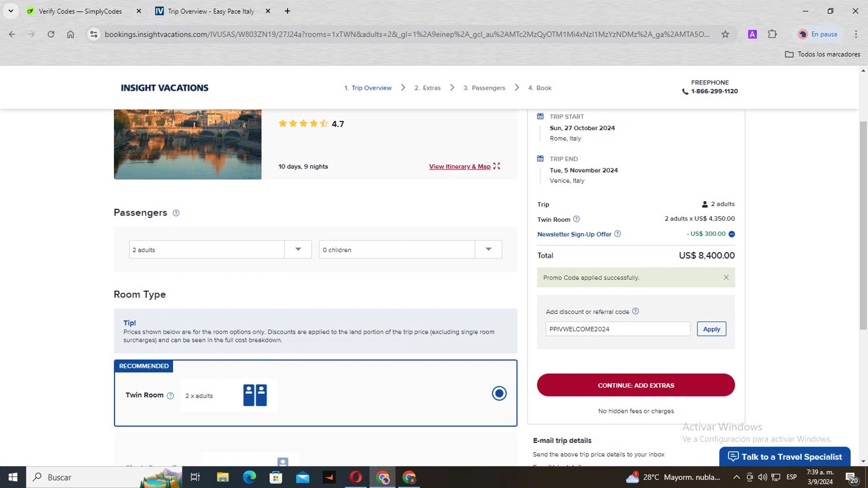Open Windows Start menu

pos(13,477)
